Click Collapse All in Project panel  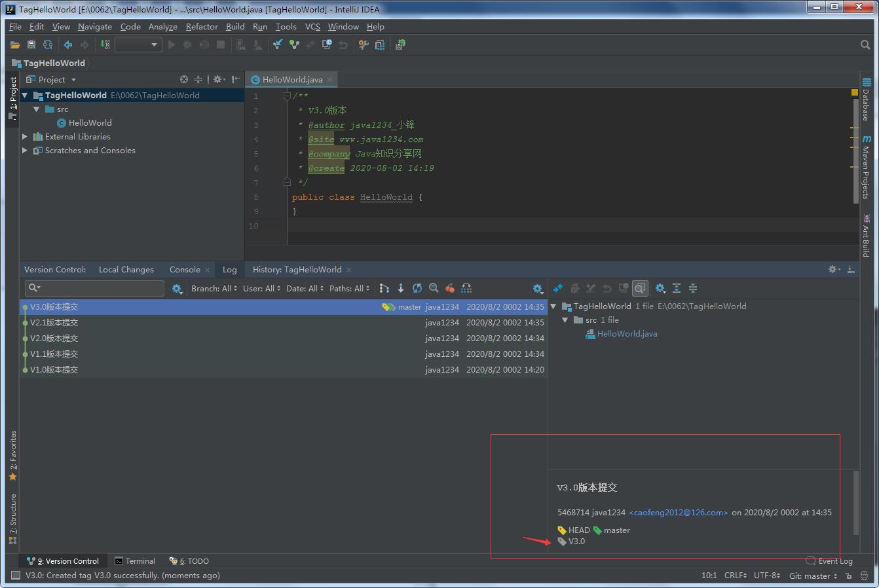pos(198,79)
